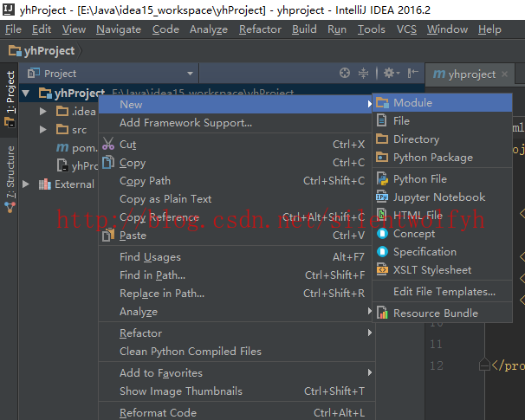The image size is (525, 420).
Task: Select Copy Path in context menu
Action: pos(145,181)
